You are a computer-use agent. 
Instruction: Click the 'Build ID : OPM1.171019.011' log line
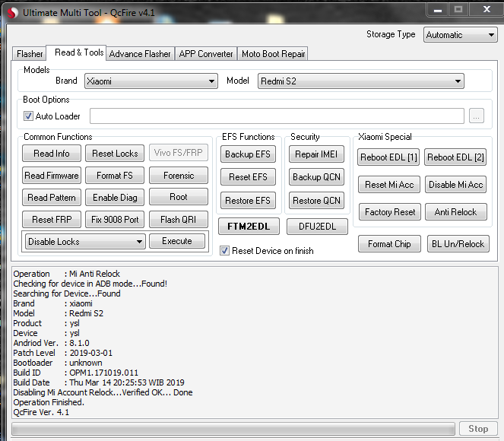tap(75, 373)
